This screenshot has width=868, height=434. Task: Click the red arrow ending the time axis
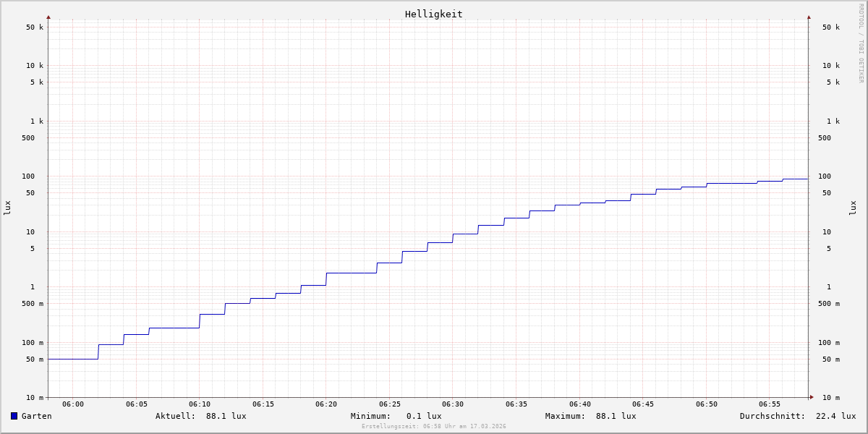point(812,396)
